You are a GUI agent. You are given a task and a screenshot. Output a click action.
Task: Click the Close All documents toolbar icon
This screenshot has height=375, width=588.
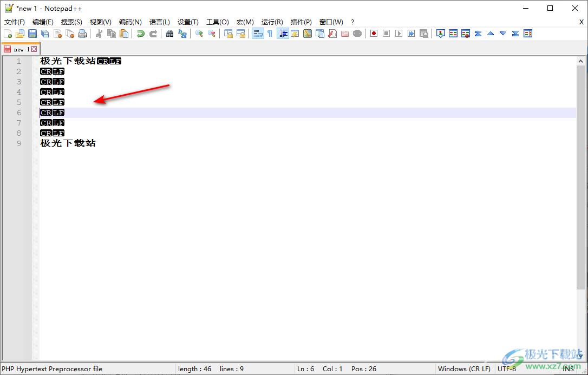[x=70, y=34]
